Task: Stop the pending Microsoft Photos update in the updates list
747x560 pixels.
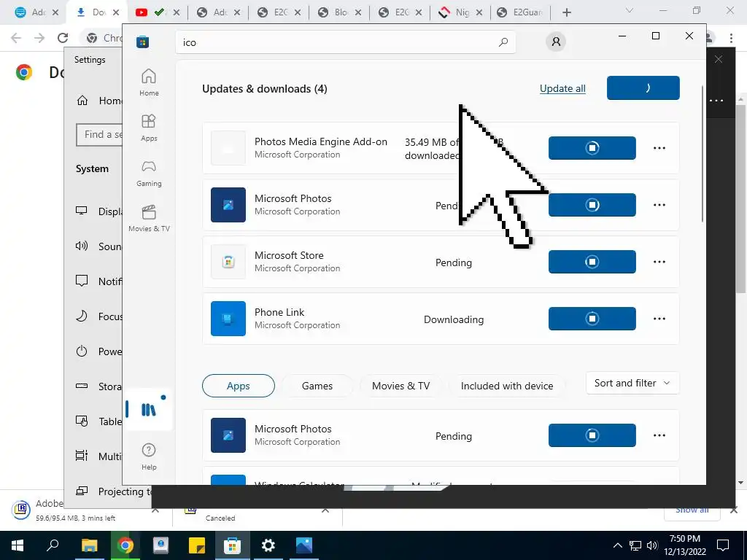Action: click(592, 205)
